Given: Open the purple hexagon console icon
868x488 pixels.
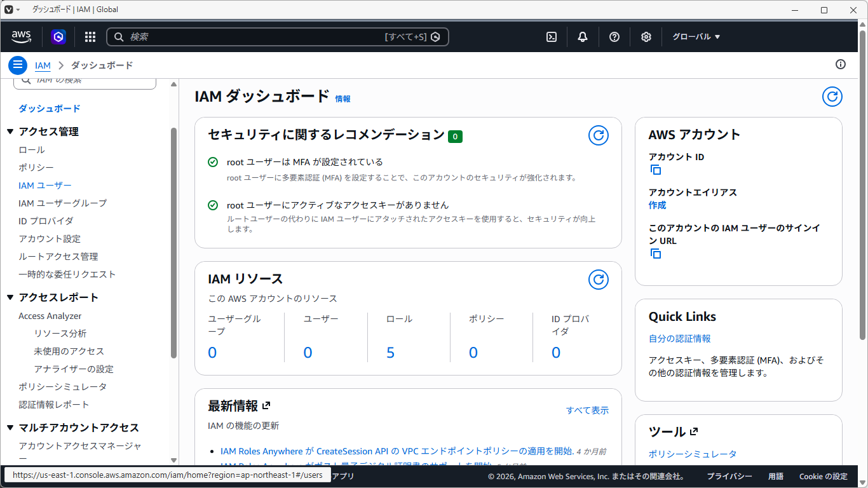Looking at the screenshot, I should [58, 37].
